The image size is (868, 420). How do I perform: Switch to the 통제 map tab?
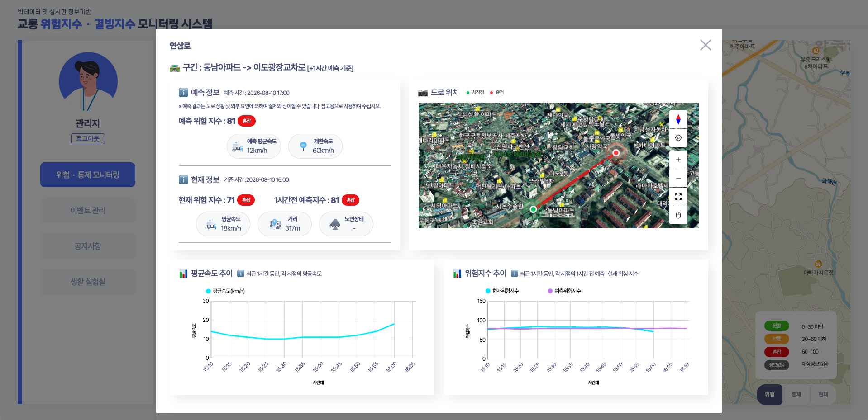pyautogui.click(x=796, y=395)
